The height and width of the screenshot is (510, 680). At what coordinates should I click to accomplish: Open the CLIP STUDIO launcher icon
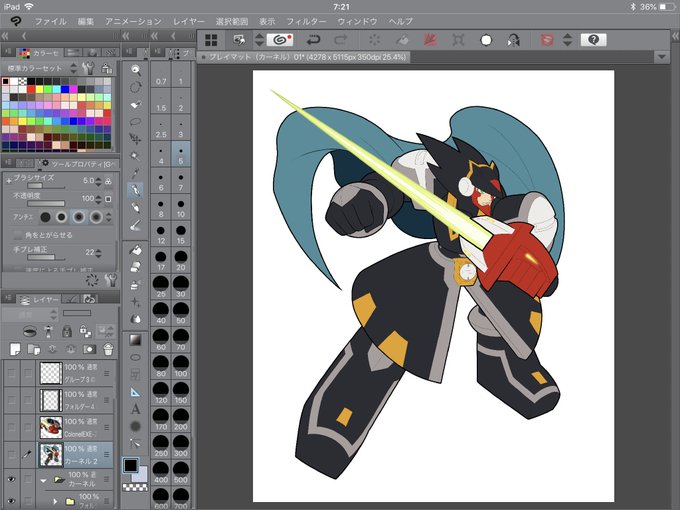[280, 40]
